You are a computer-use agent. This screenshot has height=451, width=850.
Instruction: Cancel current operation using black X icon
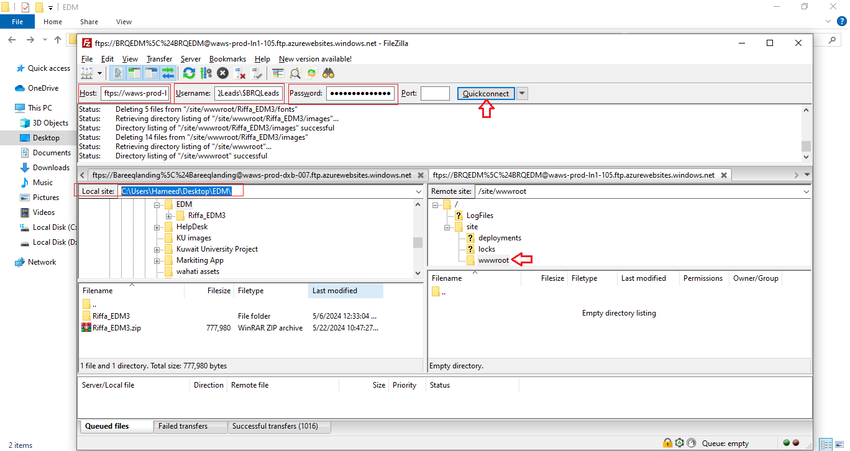(222, 73)
